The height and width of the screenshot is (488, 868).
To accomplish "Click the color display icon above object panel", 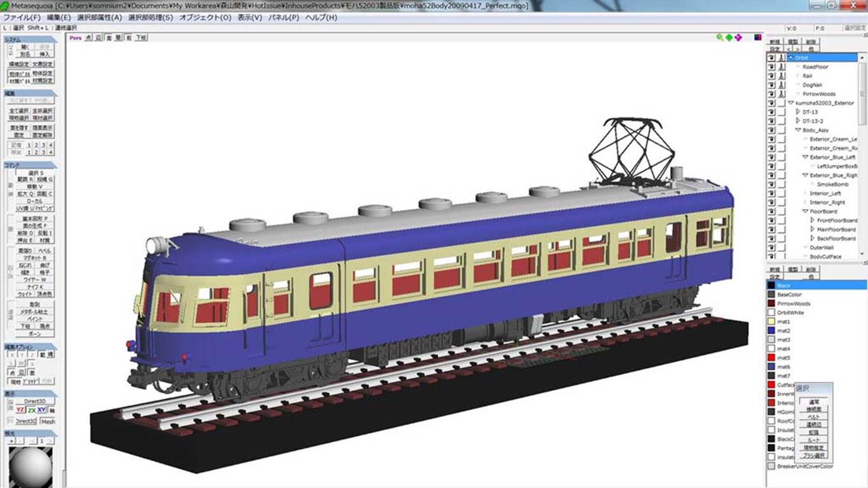I will tap(758, 37).
